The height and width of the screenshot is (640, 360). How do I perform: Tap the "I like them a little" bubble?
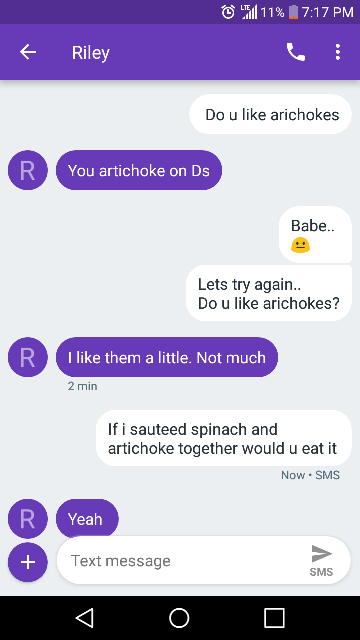coord(167,357)
